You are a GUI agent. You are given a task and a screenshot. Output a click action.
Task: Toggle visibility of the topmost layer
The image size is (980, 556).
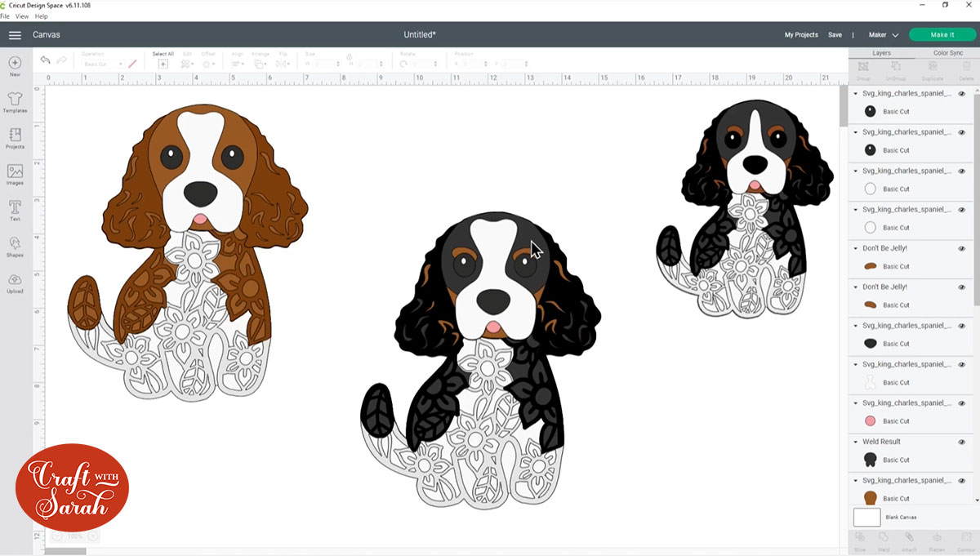click(961, 93)
